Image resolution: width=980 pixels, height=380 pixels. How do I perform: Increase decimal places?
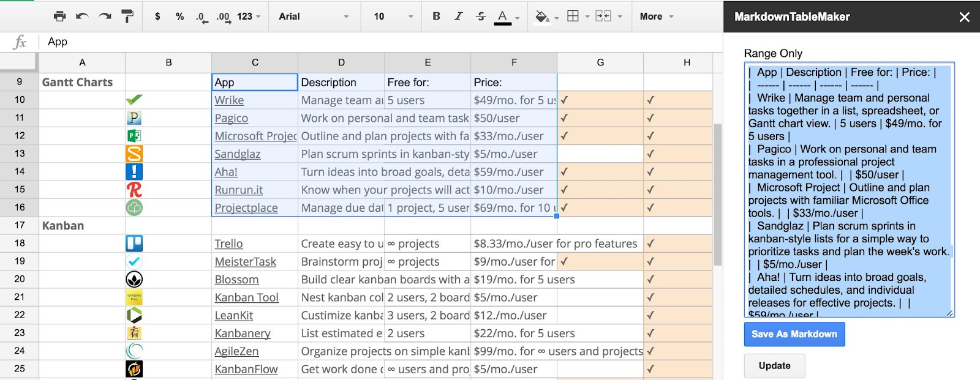click(x=223, y=17)
